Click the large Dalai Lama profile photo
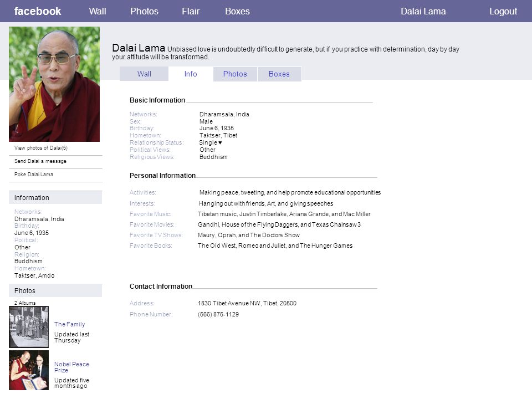This screenshot has width=532, height=399. coord(54,84)
